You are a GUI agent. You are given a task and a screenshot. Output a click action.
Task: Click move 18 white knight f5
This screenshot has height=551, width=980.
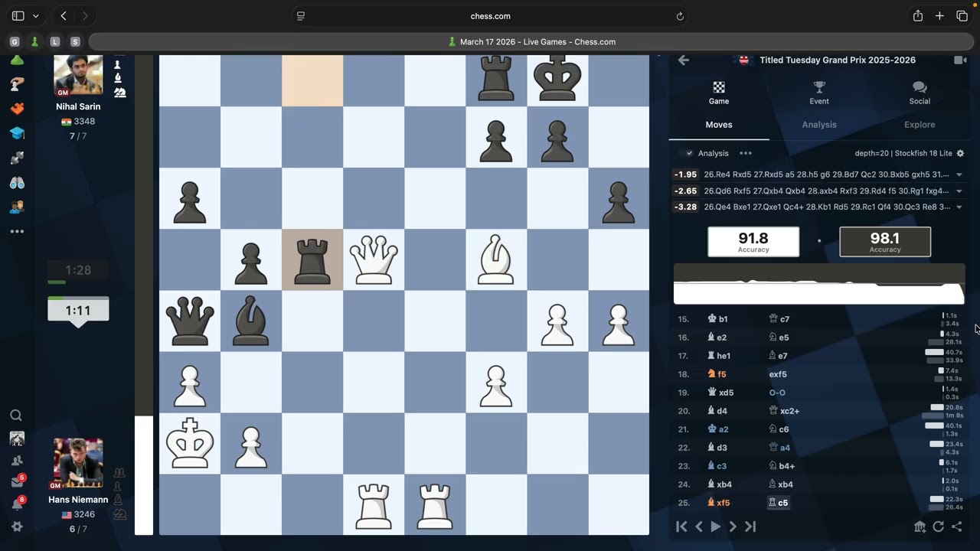coord(717,374)
